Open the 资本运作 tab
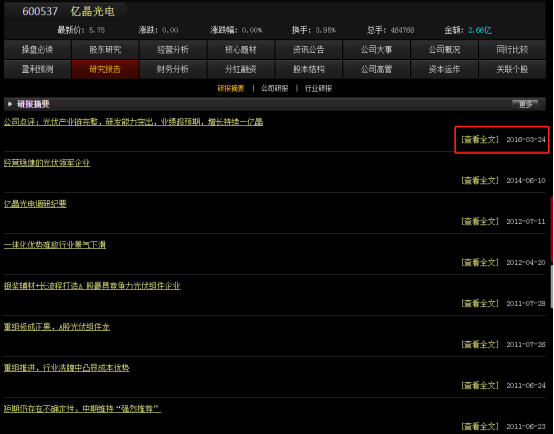 [444, 69]
